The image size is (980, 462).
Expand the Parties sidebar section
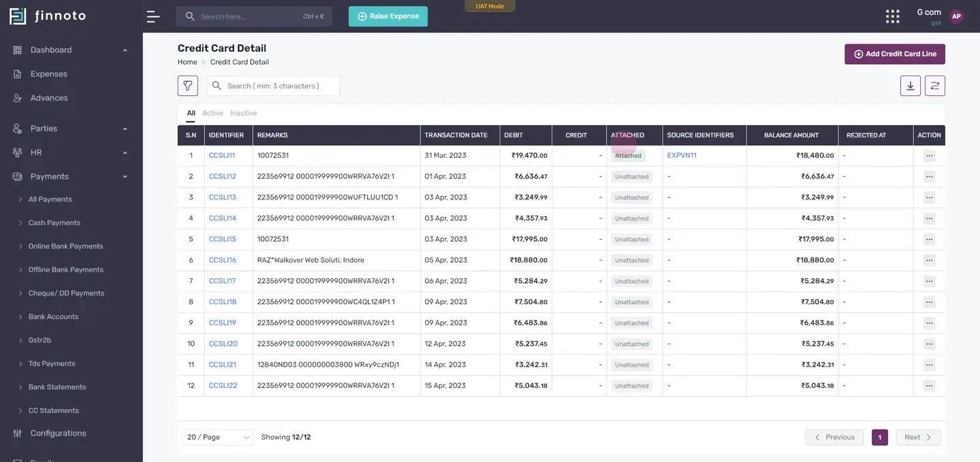[71, 129]
